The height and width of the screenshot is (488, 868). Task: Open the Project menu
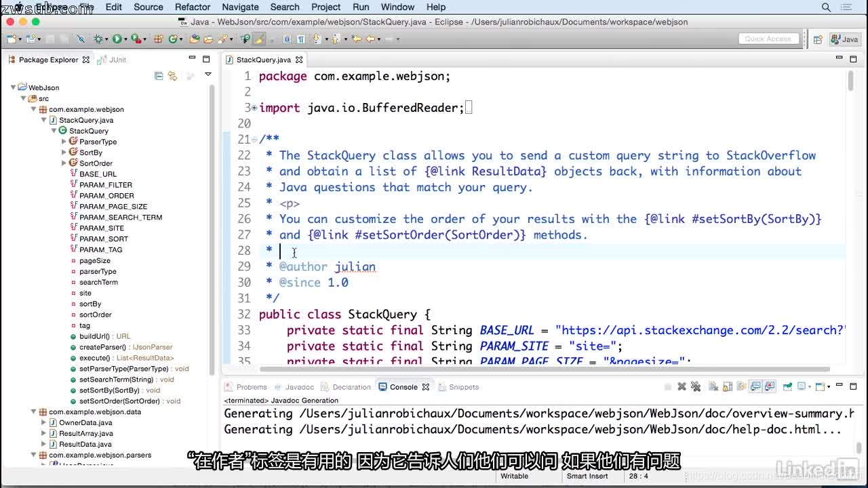(325, 7)
